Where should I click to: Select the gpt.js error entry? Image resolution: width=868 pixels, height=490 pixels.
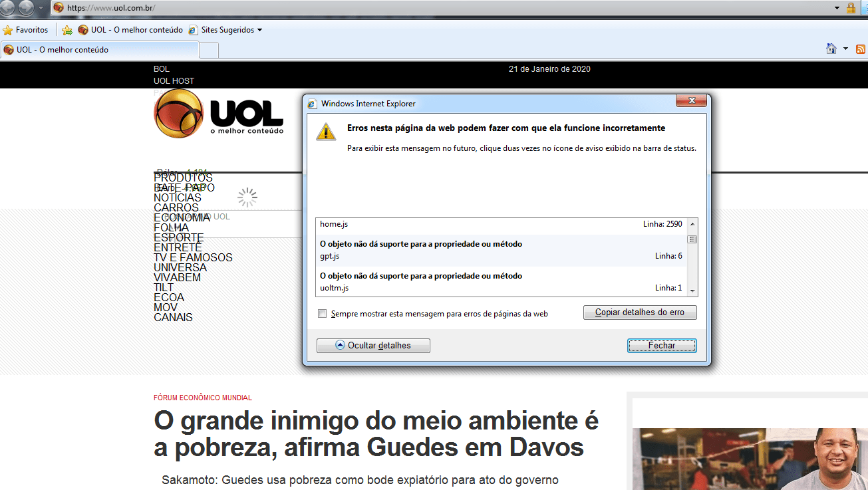[502, 250]
